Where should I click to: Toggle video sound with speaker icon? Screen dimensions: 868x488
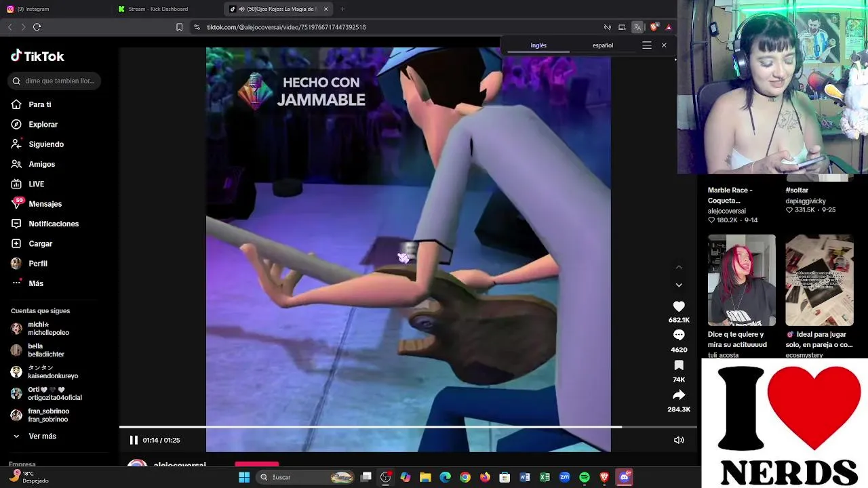(x=679, y=440)
